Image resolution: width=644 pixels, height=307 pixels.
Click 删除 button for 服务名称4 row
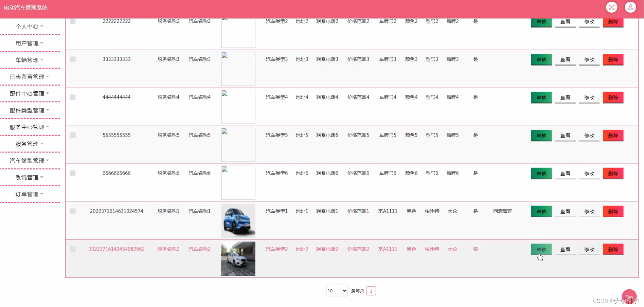[x=613, y=97]
